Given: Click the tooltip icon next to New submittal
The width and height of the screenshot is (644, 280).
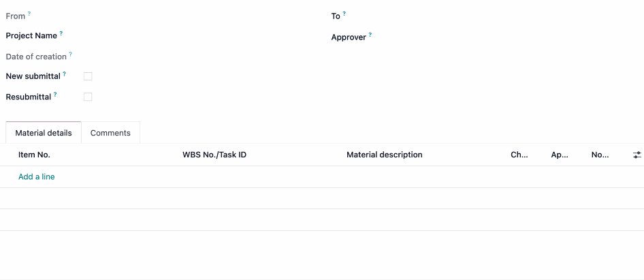Looking at the screenshot, I should [x=65, y=74].
